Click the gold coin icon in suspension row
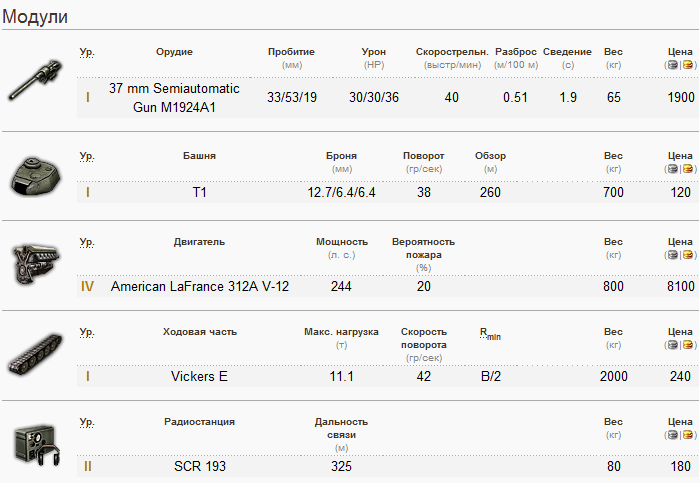This screenshot has height=483, width=700. pyautogui.click(x=687, y=345)
